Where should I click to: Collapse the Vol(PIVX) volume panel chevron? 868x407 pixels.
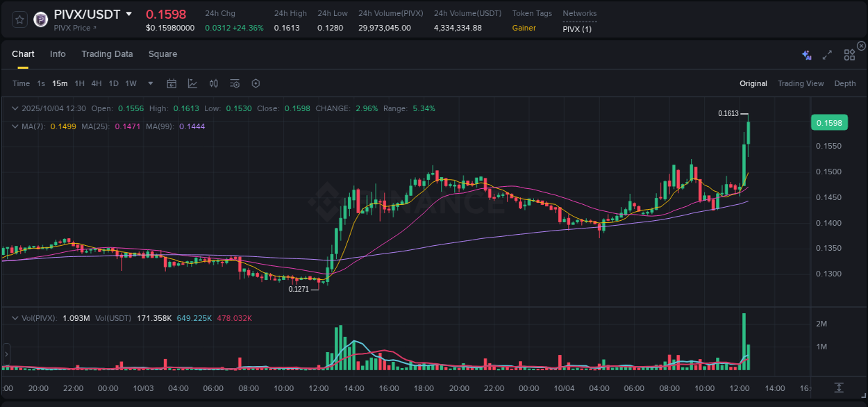tap(15, 317)
